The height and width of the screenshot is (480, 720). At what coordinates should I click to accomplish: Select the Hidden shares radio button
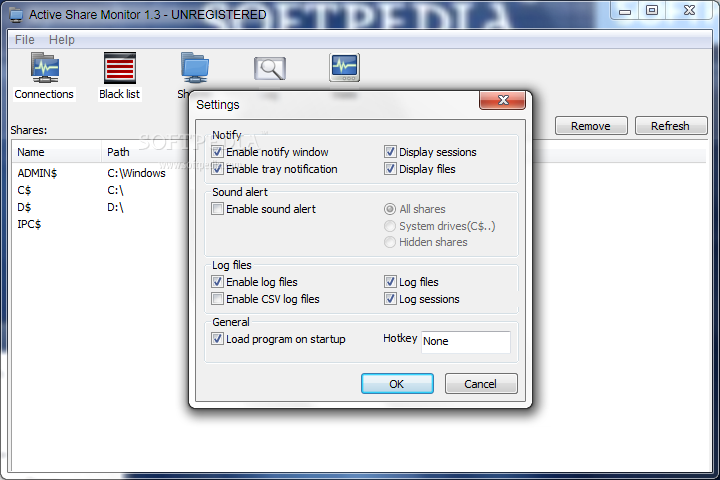coord(390,242)
